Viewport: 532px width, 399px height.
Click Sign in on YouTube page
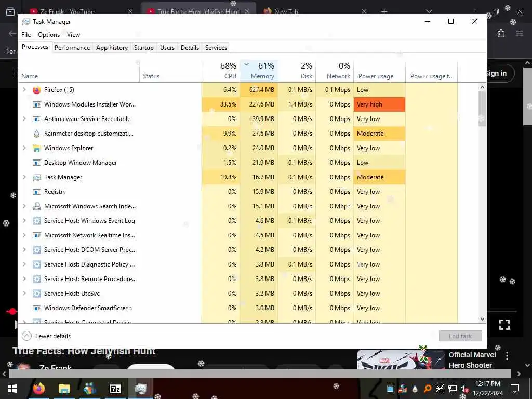click(x=496, y=73)
